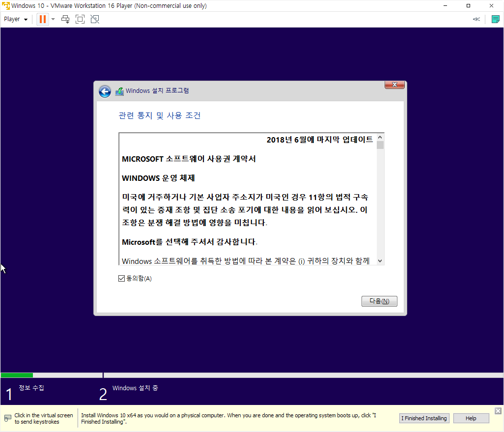Click the Windows 설치 프로그램 title text

coord(157,91)
